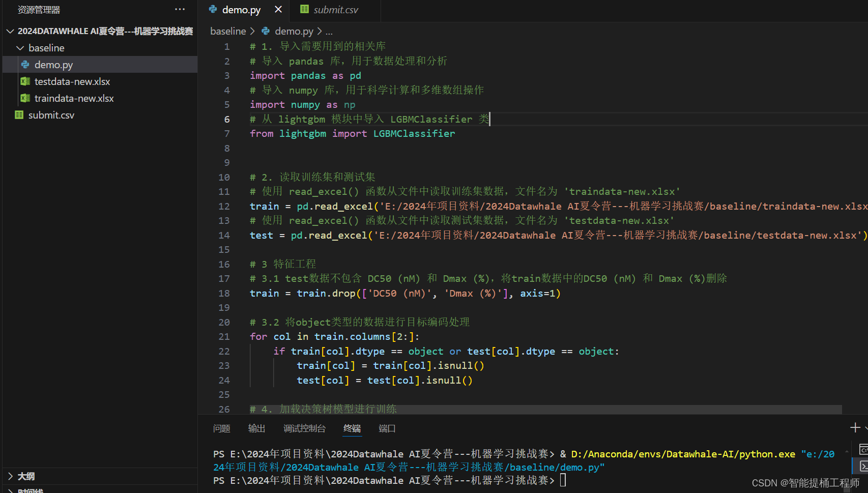
Task: Click the python.exe path in terminal output
Action: (683, 454)
